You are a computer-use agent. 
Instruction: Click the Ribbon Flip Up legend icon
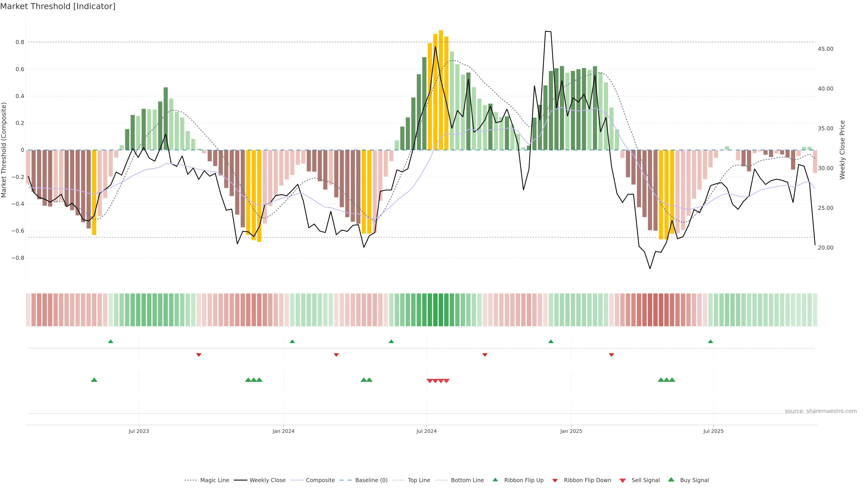click(x=495, y=480)
